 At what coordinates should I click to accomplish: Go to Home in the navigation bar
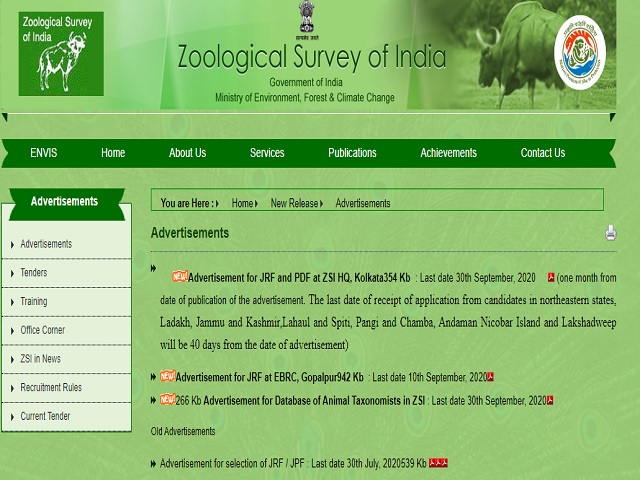tap(113, 153)
